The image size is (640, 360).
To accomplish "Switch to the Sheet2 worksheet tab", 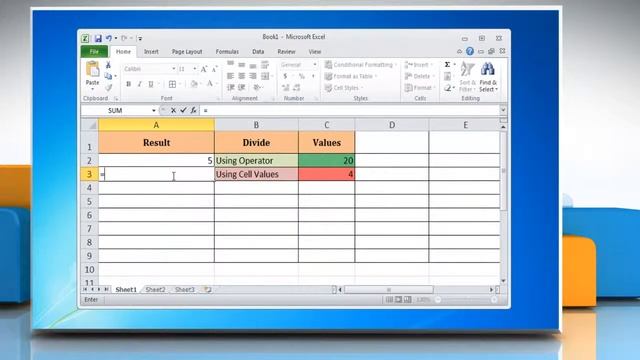I will [x=156, y=289].
